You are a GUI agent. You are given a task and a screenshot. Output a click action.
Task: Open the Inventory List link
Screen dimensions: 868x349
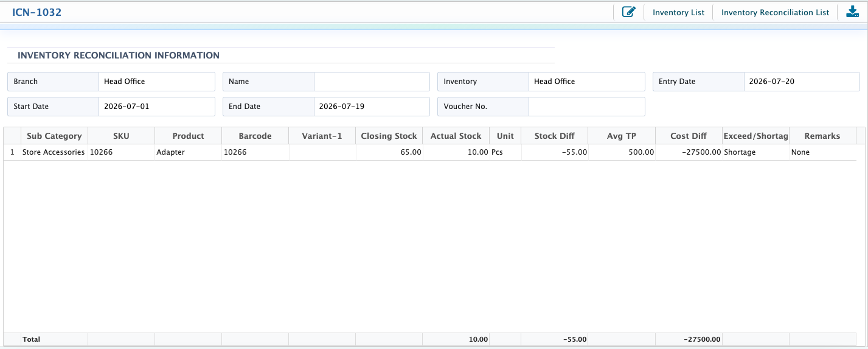pos(678,12)
